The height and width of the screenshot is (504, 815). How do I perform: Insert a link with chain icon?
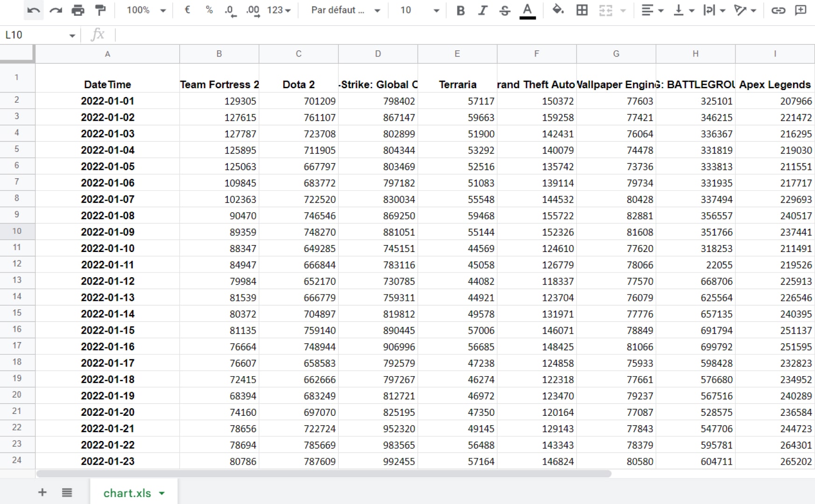click(x=778, y=10)
